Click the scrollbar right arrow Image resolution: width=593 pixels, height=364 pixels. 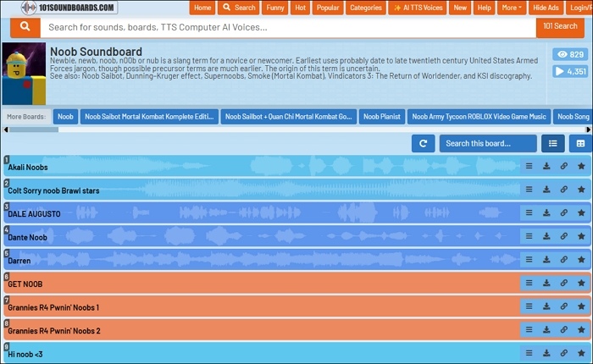tap(589, 130)
